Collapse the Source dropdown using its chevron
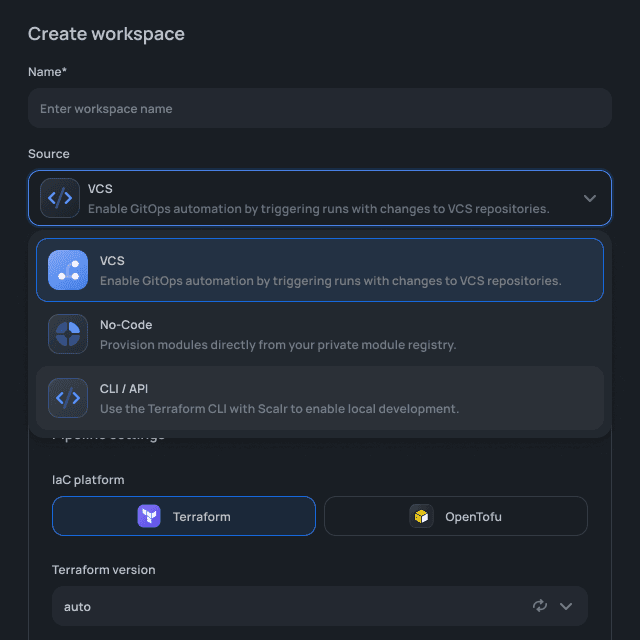Image resolution: width=640 pixels, height=640 pixels. (590, 198)
